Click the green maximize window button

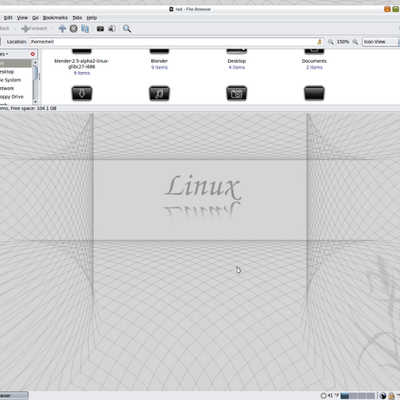click(x=396, y=9)
